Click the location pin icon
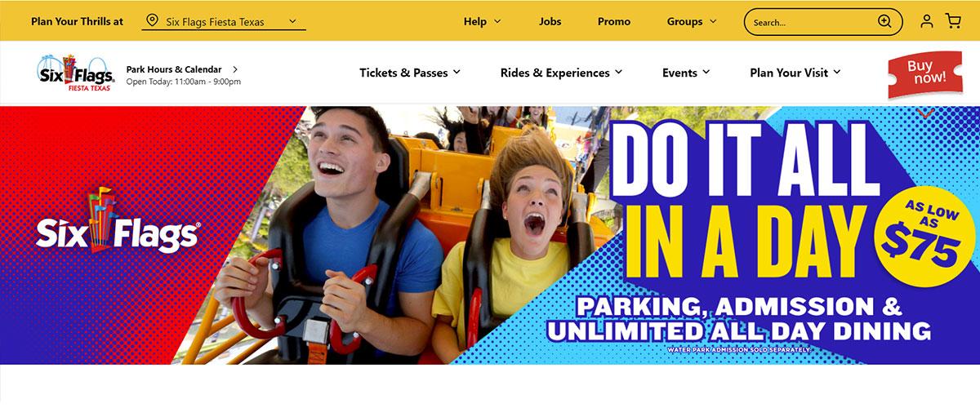 [152, 21]
